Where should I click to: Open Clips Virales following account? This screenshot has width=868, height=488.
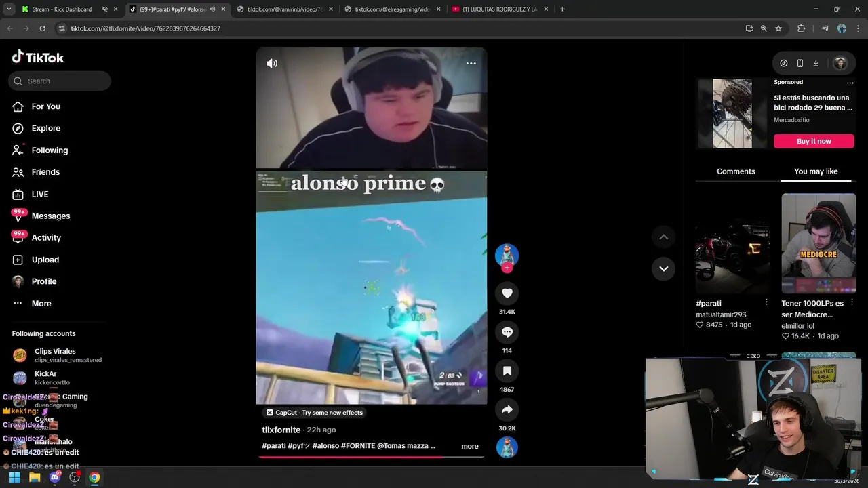tap(60, 355)
